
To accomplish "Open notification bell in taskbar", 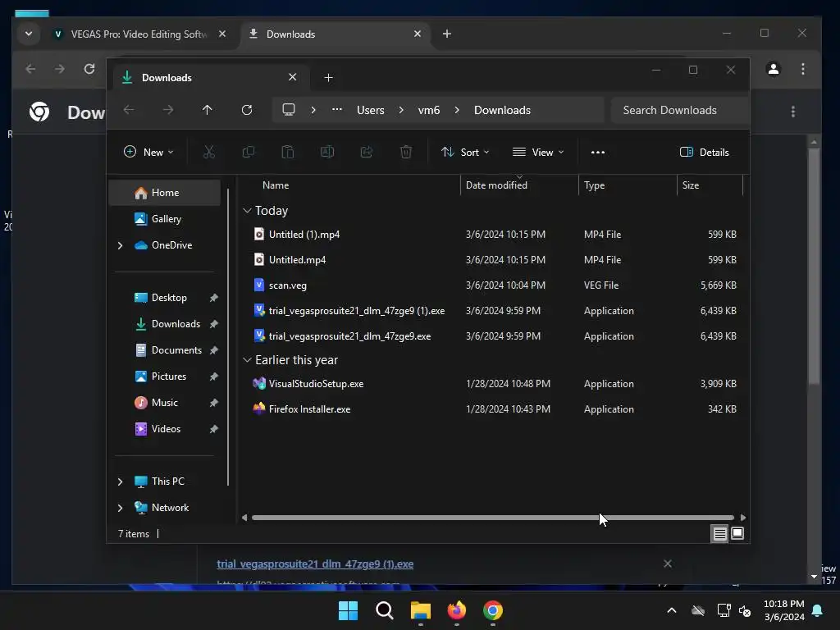I will (818, 610).
